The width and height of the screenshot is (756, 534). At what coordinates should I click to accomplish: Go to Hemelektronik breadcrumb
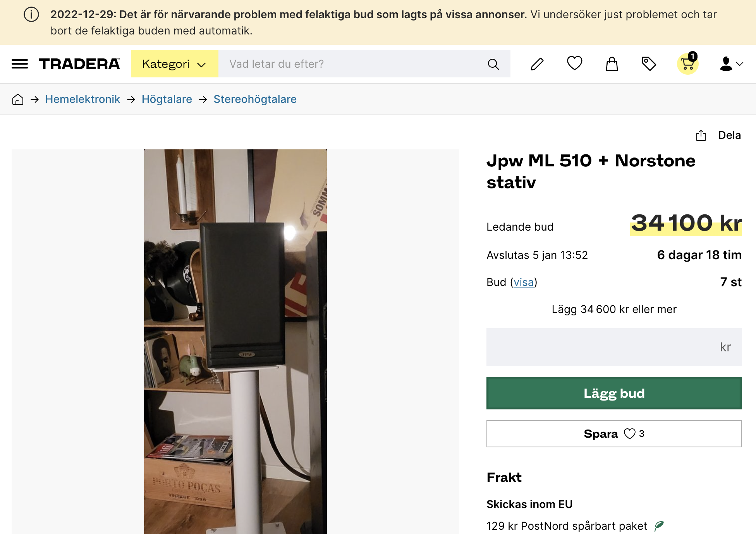coord(82,99)
